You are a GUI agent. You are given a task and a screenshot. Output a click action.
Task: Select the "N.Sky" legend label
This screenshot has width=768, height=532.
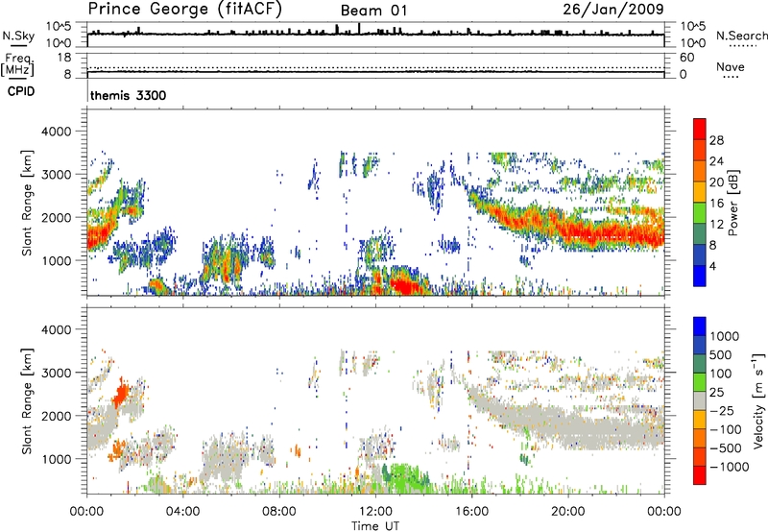tap(18, 36)
